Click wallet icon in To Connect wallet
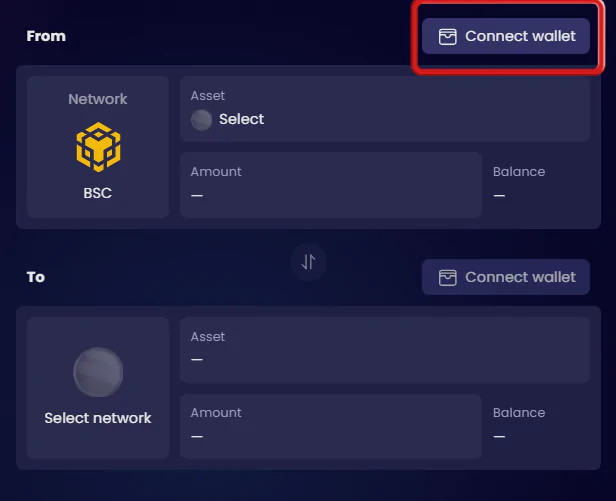Image resolution: width=616 pixels, height=501 pixels. (x=447, y=277)
